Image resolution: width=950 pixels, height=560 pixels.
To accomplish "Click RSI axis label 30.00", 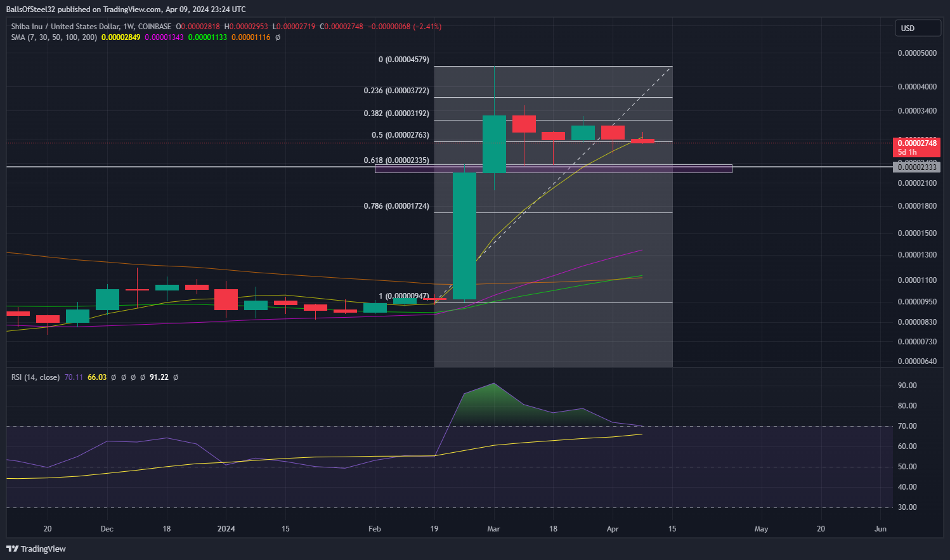I will [x=908, y=507].
